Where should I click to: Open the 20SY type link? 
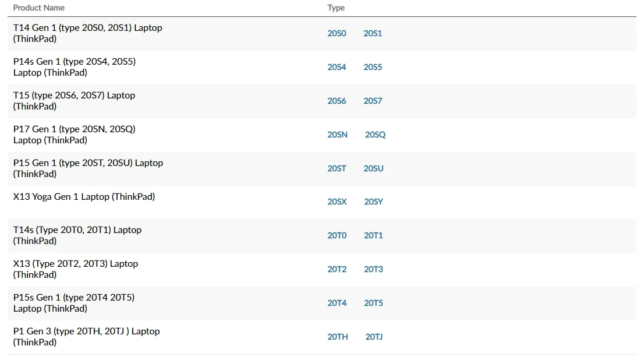(x=373, y=202)
